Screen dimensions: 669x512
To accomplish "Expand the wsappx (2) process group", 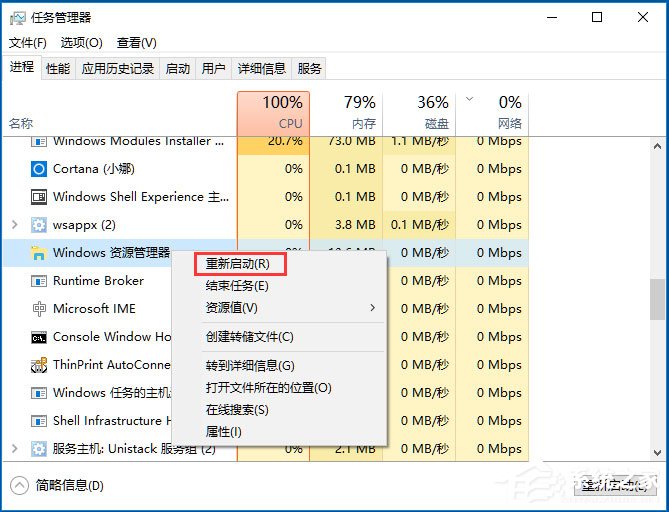I will (x=14, y=225).
